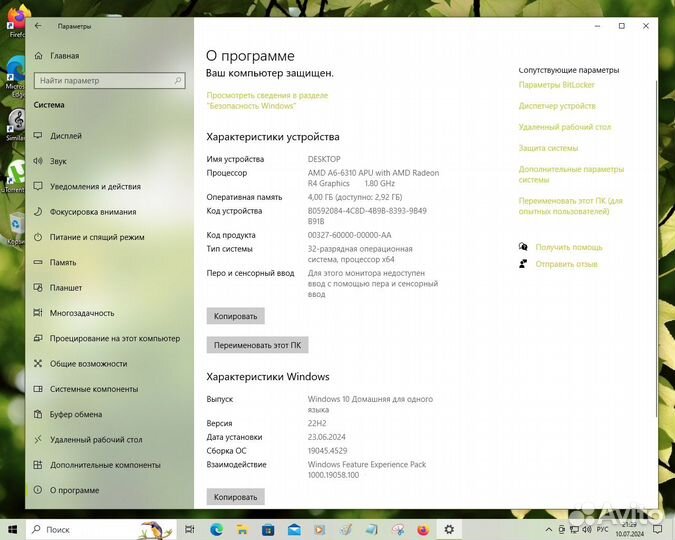Viewport: 675px width, 540px height.
Task: Click the network tray icon
Action: [574, 529]
